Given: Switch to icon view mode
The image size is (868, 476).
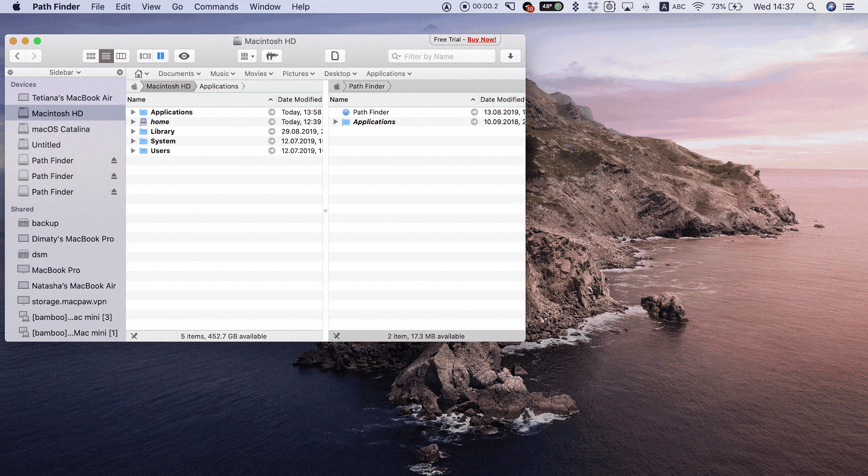Looking at the screenshot, I should (x=91, y=56).
